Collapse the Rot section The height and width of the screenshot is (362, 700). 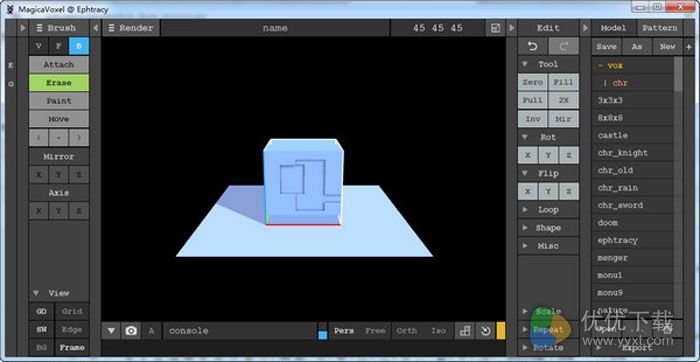525,137
